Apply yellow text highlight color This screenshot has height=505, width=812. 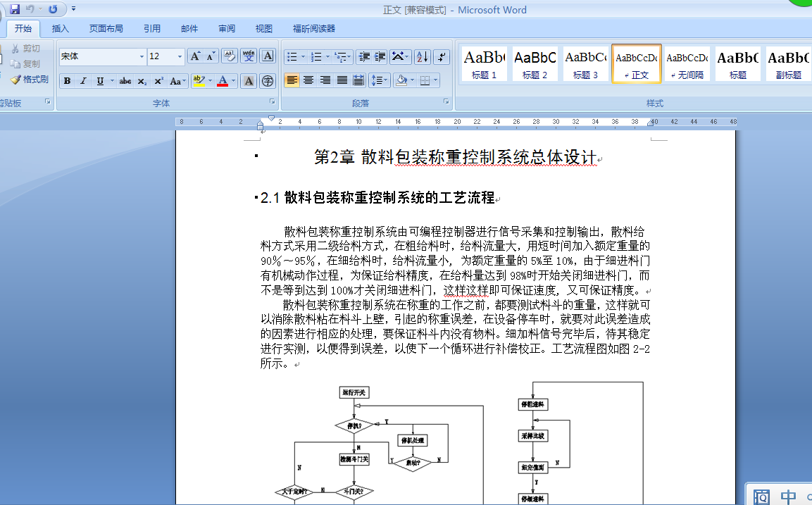pyautogui.click(x=199, y=81)
